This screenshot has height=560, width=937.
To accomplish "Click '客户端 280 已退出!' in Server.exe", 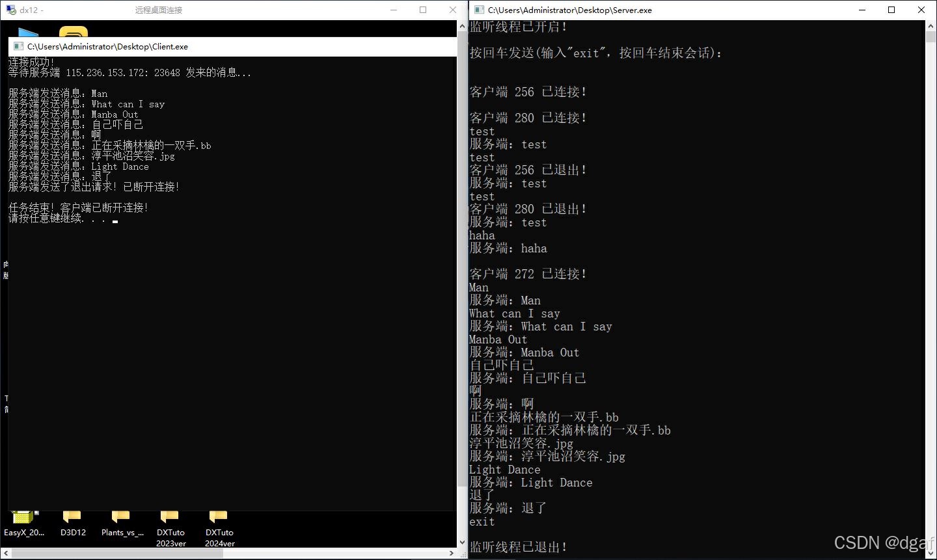I will click(x=528, y=209).
